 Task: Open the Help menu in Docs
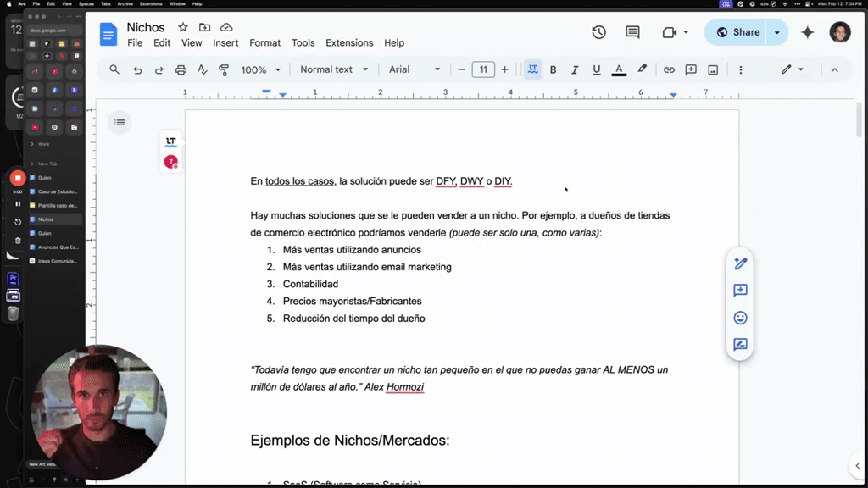coord(394,42)
